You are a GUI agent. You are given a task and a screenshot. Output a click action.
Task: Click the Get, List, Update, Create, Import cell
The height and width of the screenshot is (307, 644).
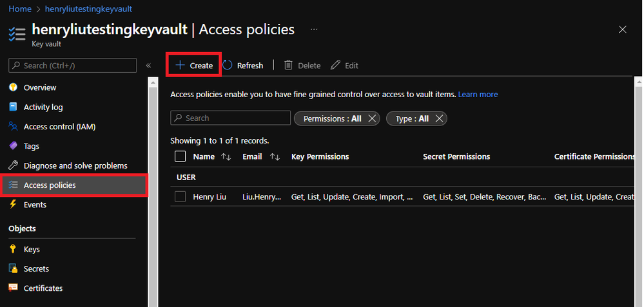[x=353, y=197]
